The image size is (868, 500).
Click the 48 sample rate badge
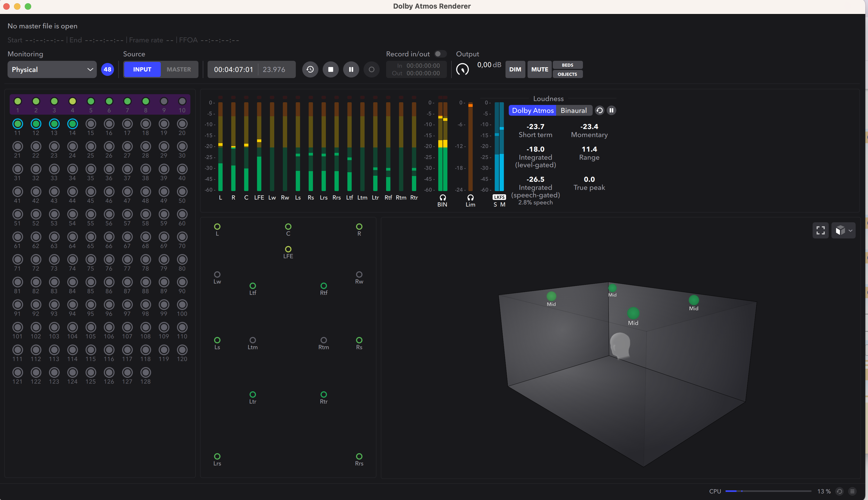(x=107, y=69)
